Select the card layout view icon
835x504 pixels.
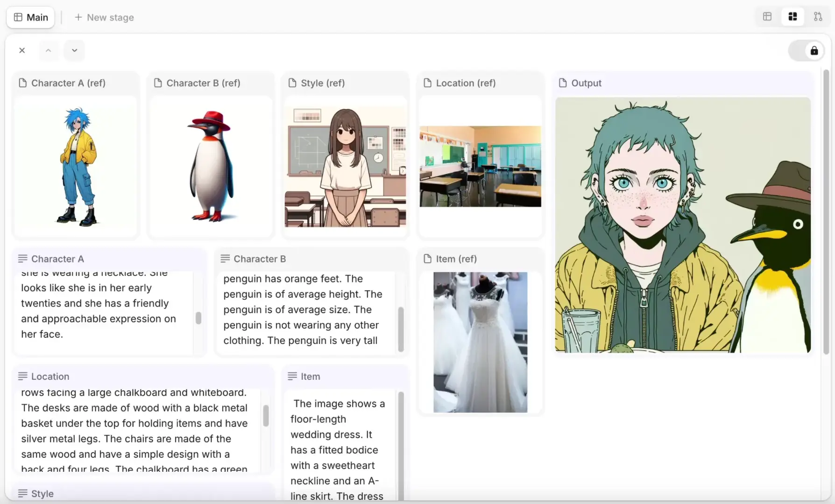(792, 16)
